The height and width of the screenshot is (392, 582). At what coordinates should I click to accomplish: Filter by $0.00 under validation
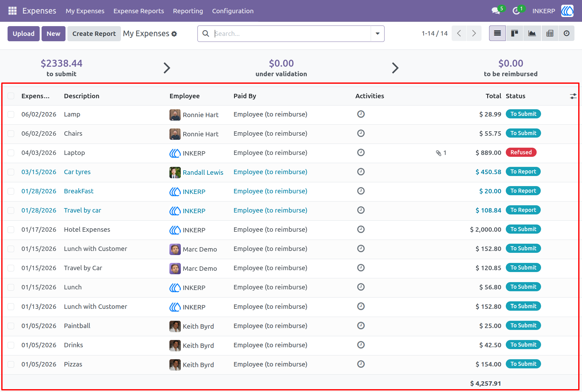click(x=281, y=68)
